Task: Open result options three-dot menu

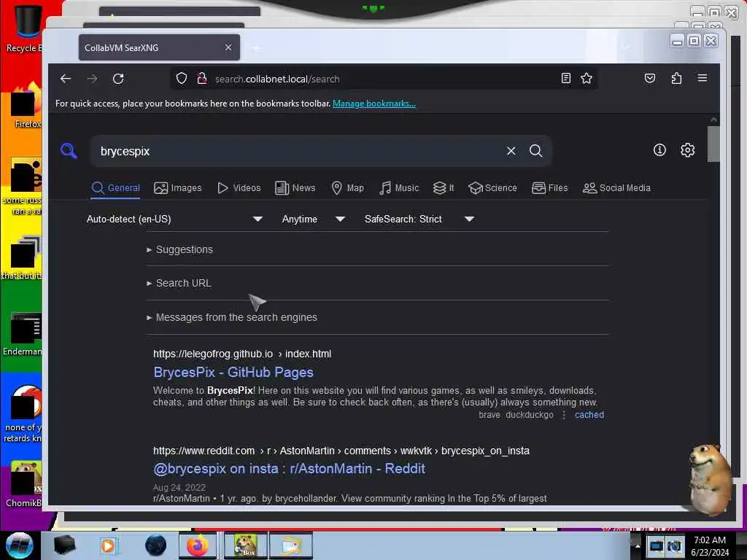Action: (x=564, y=415)
